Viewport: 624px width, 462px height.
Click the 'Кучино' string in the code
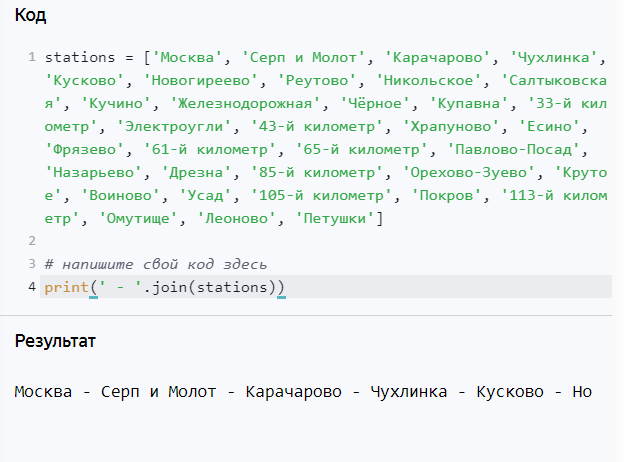point(115,103)
